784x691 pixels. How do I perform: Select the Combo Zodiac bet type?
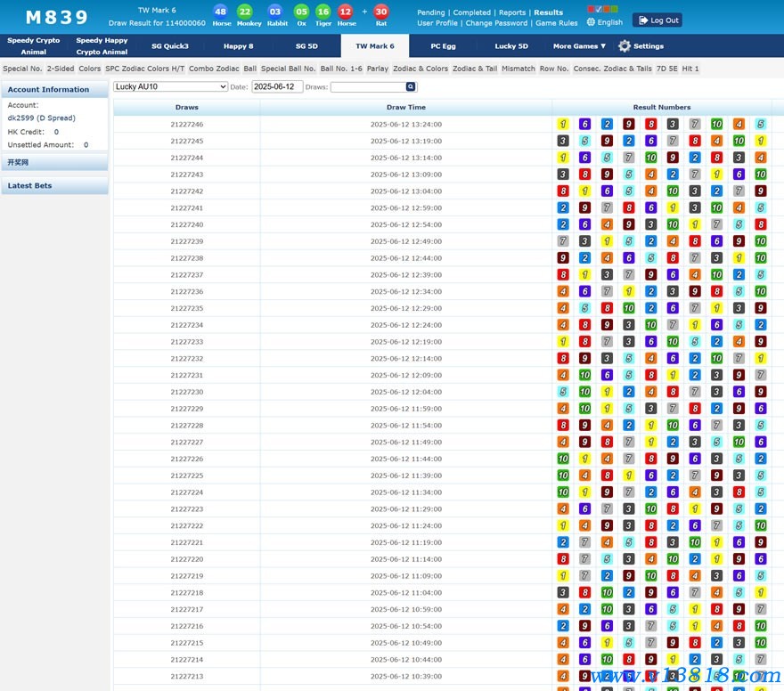tap(214, 69)
